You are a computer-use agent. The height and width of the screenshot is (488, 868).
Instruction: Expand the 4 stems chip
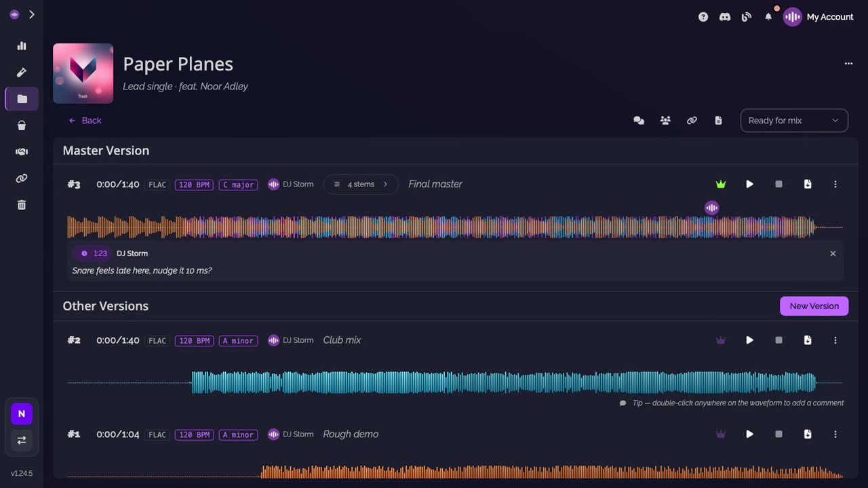click(x=361, y=184)
